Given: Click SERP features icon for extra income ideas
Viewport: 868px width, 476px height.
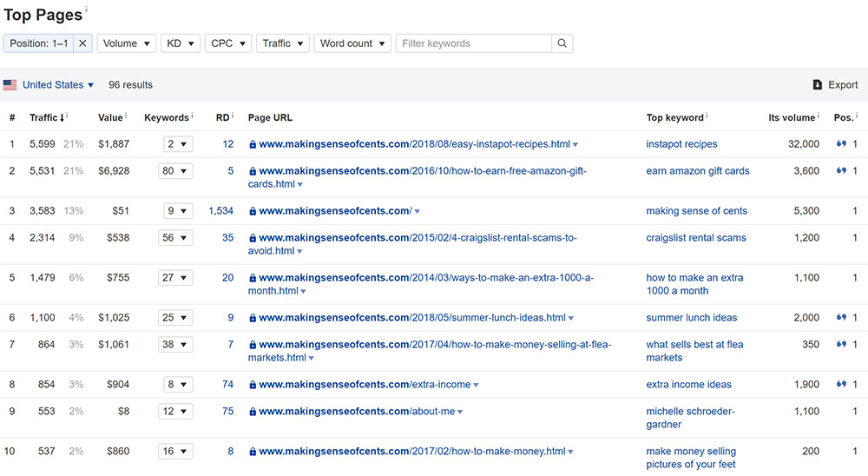Looking at the screenshot, I should click(841, 384).
